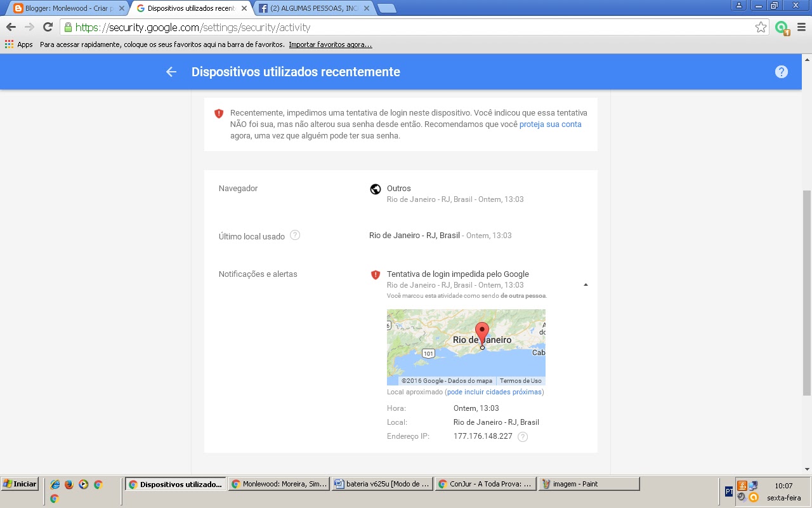Click the proteja sua conta link
This screenshot has width=812, height=508.
point(551,124)
